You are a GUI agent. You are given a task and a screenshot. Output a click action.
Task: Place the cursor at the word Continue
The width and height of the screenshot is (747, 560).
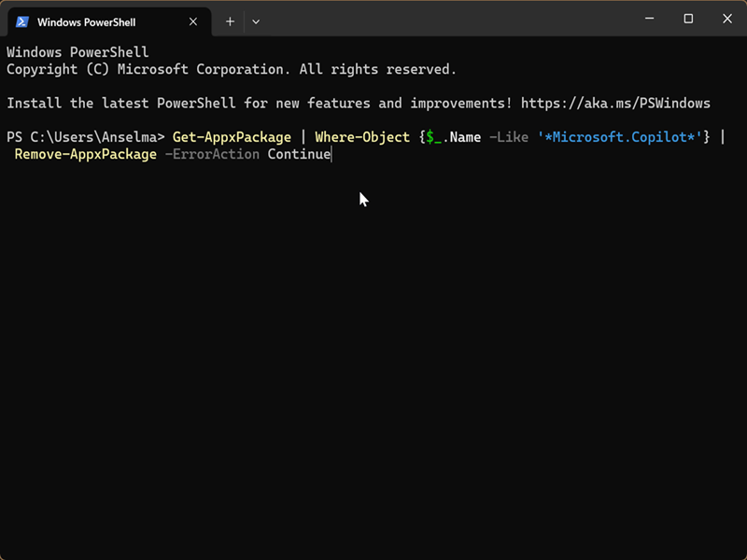coord(299,154)
